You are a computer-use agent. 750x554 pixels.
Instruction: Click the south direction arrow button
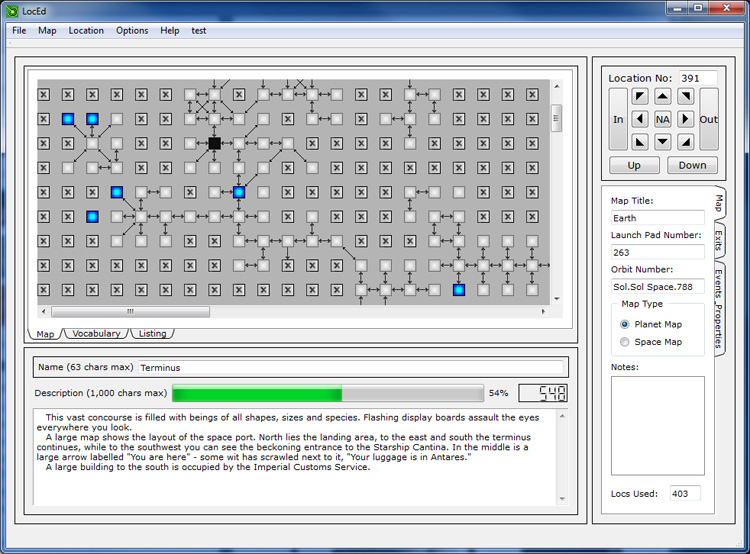pyautogui.click(x=662, y=142)
